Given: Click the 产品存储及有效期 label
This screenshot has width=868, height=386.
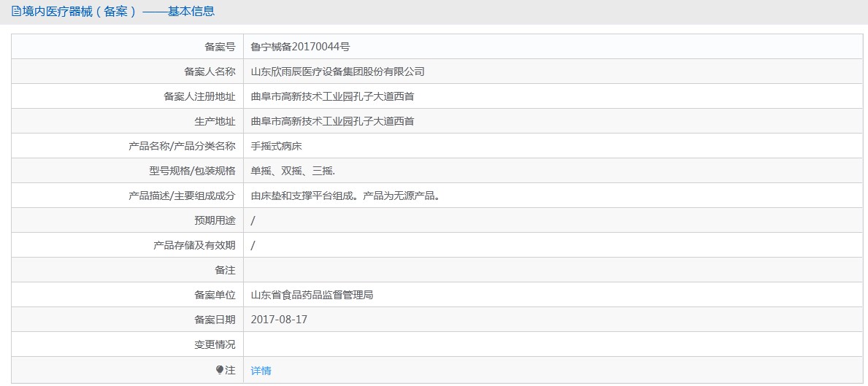Looking at the screenshot, I should pyautogui.click(x=194, y=245).
